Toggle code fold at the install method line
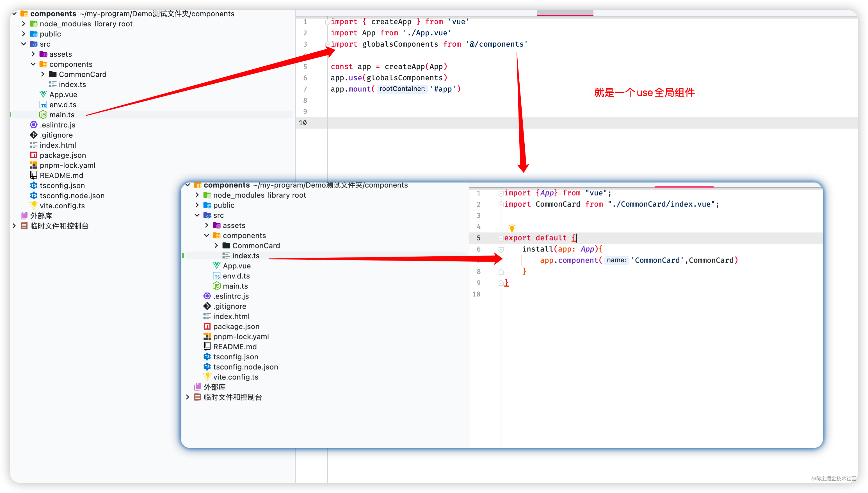The width and height of the screenshot is (868, 493). point(501,250)
